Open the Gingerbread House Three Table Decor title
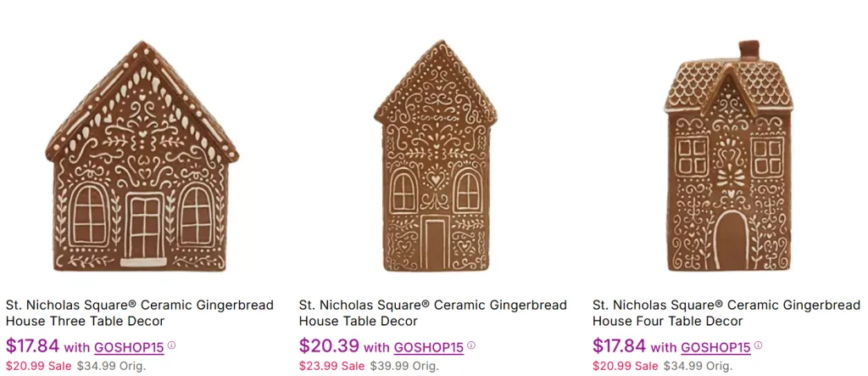 pyautogui.click(x=140, y=312)
